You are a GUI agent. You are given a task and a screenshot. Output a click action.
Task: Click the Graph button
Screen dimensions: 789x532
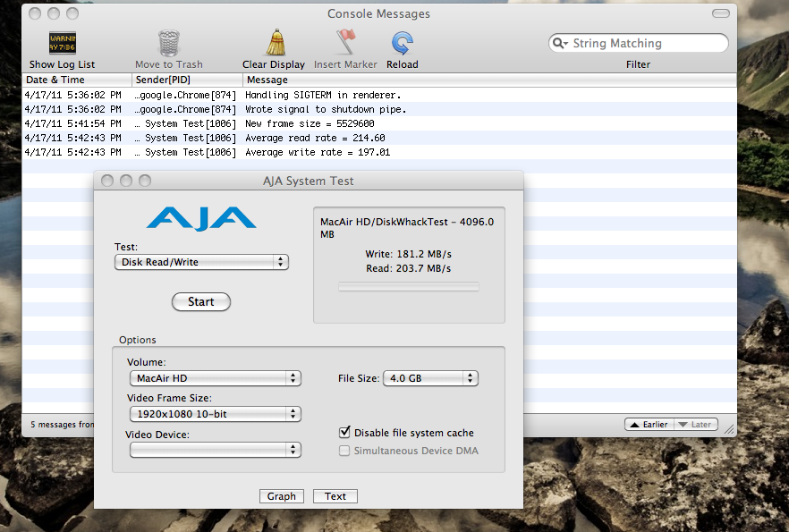[x=282, y=496]
